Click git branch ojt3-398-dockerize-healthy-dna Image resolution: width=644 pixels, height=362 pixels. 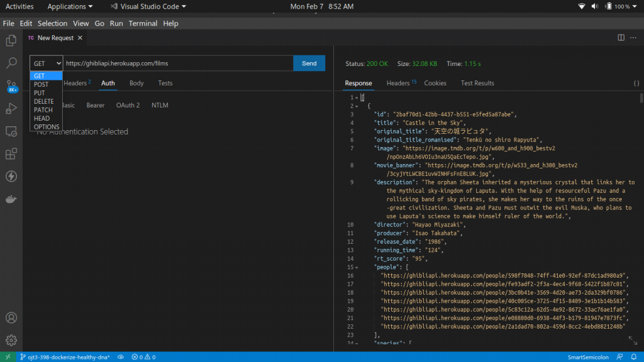click(65, 357)
